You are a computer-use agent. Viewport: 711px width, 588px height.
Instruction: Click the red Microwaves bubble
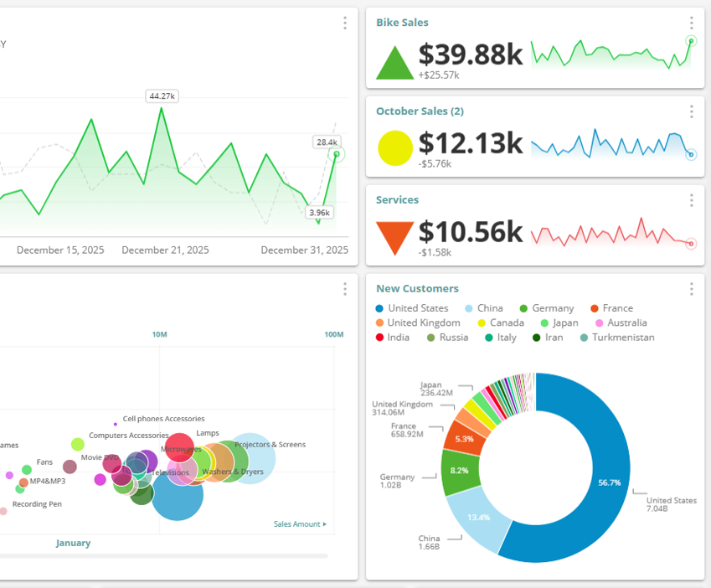[179, 446]
